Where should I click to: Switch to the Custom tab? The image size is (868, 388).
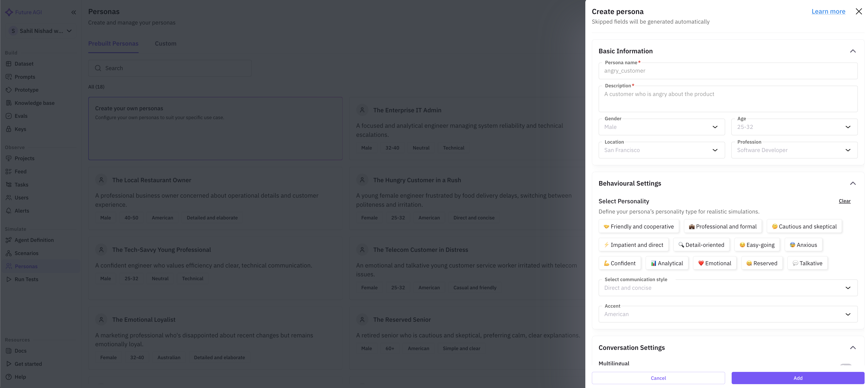[165, 43]
